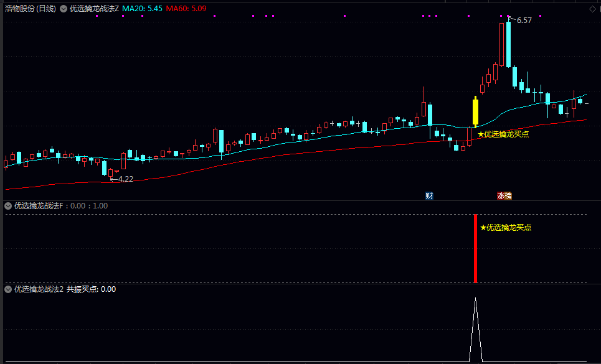The image size is (601, 364).
Task: Click the 财 info marker
Action: (429, 196)
